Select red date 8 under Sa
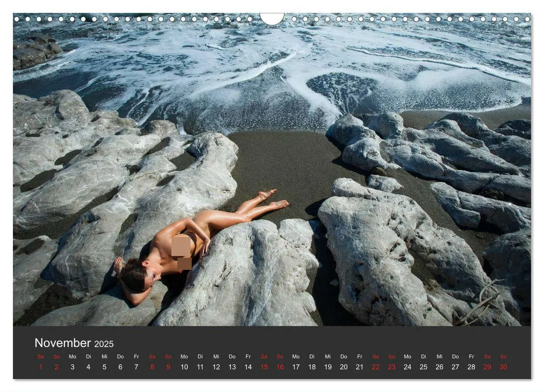 [152, 367]
